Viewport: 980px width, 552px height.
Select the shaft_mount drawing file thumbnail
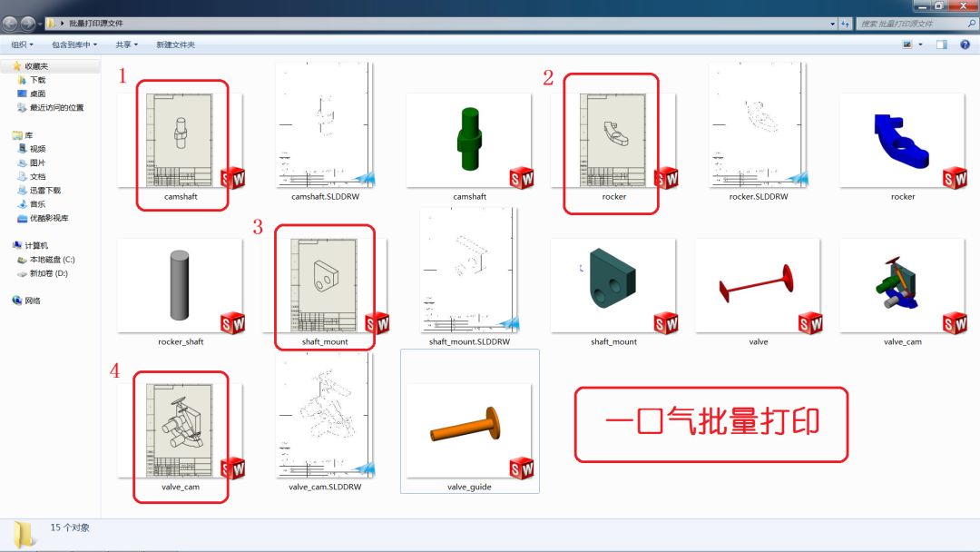point(325,286)
